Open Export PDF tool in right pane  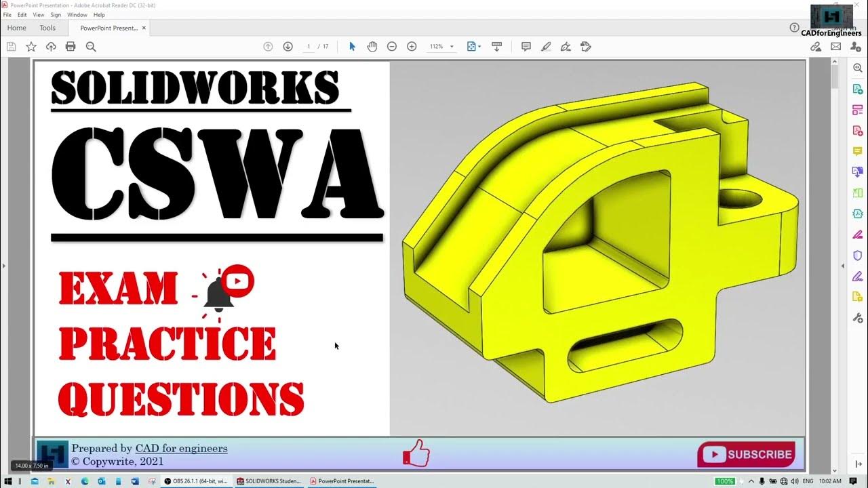[x=857, y=89]
